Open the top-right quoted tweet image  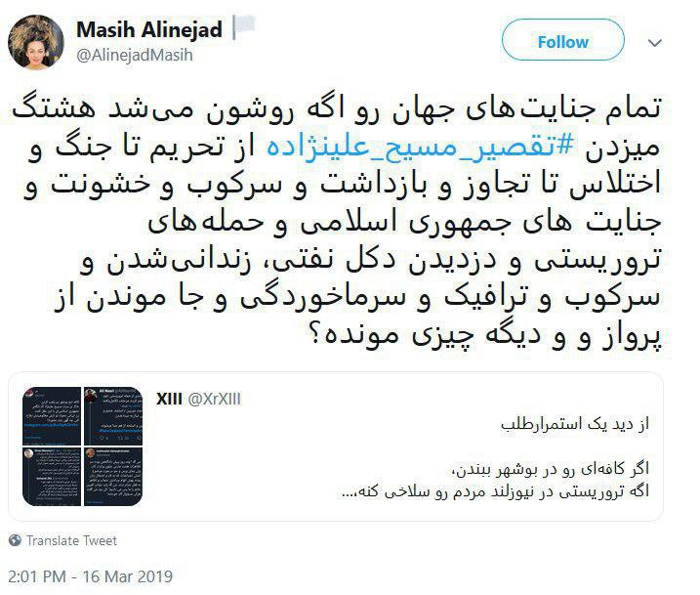pyautogui.click(x=113, y=416)
